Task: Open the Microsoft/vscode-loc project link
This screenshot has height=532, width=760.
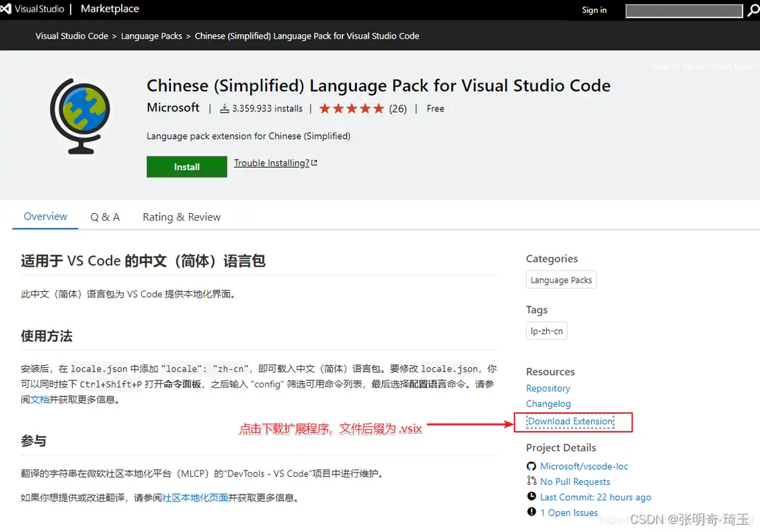Action: [584, 466]
